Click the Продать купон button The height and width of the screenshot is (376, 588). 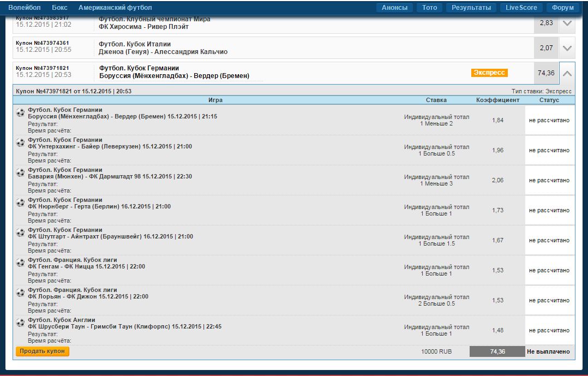pos(43,351)
